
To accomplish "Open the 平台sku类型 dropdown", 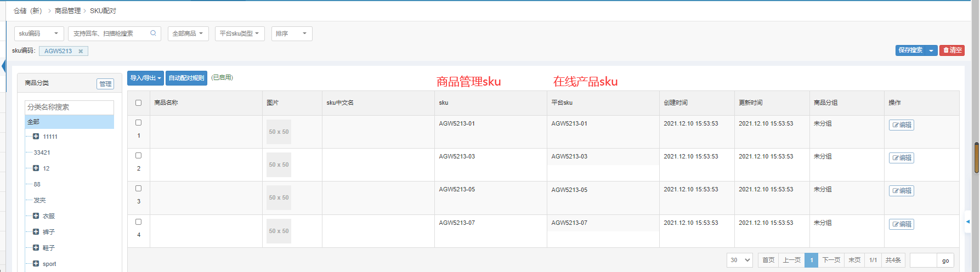I will [240, 33].
